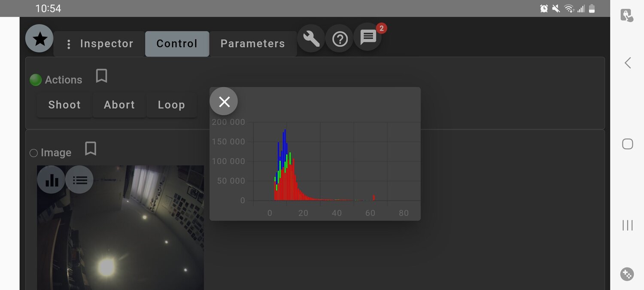Click the Actions panel label

[64, 80]
